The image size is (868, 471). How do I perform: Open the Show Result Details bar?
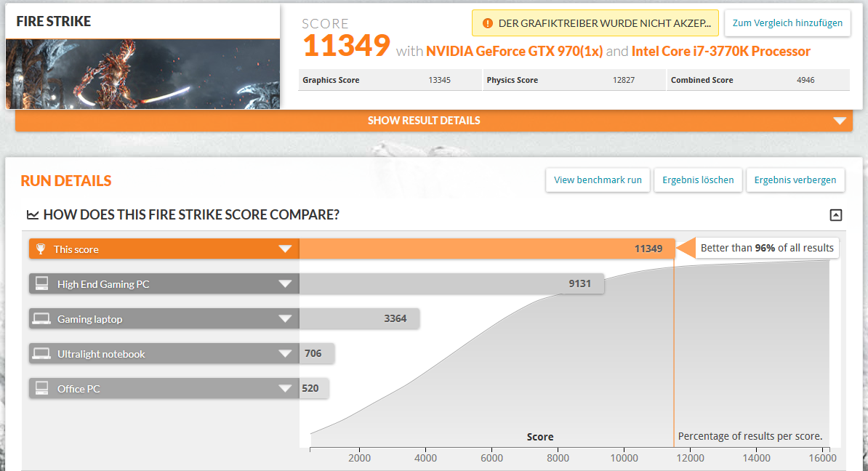434,121
